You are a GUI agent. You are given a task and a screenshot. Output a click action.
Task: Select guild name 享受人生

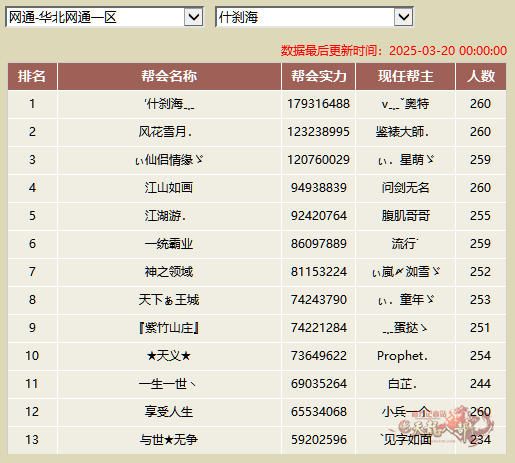tap(169, 412)
